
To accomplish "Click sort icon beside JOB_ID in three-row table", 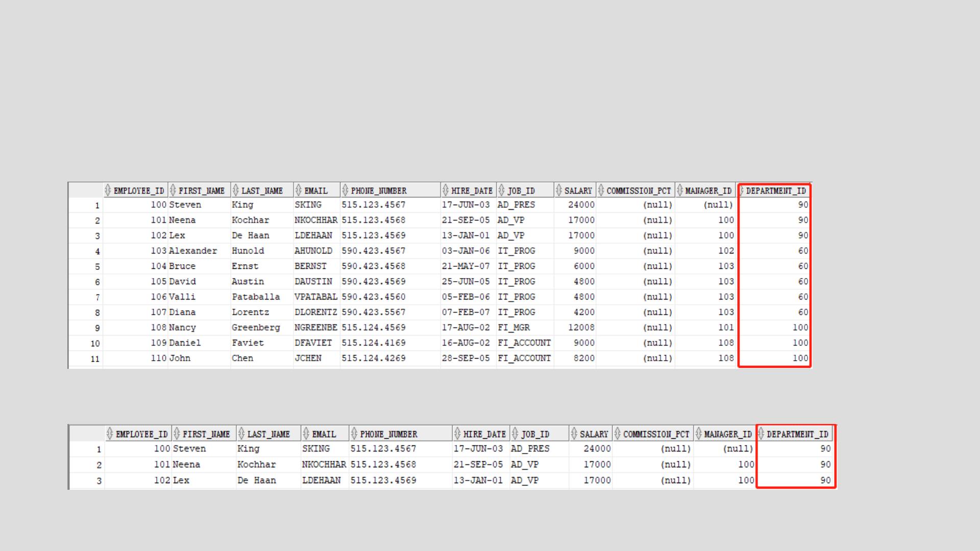I will point(514,434).
